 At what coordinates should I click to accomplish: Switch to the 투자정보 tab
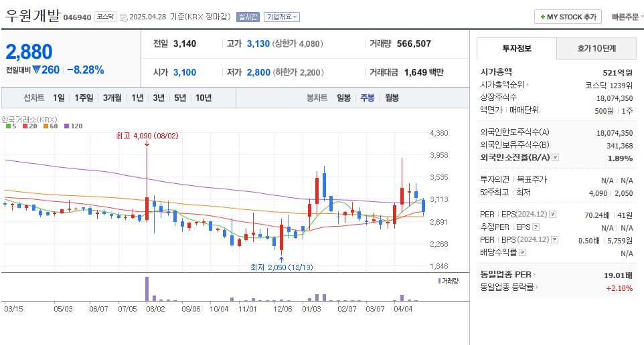[517, 48]
